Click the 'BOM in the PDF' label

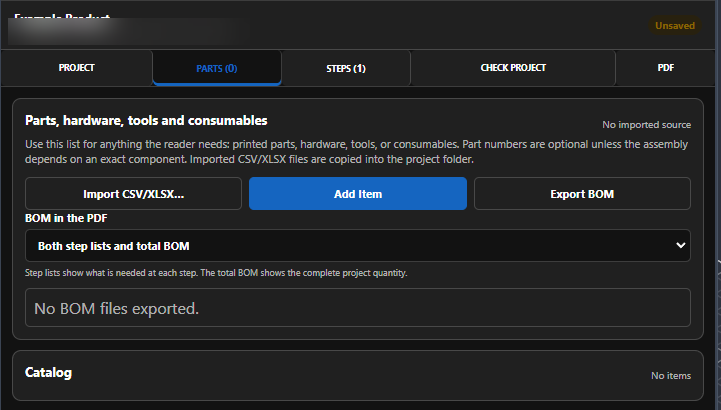pyautogui.click(x=66, y=218)
